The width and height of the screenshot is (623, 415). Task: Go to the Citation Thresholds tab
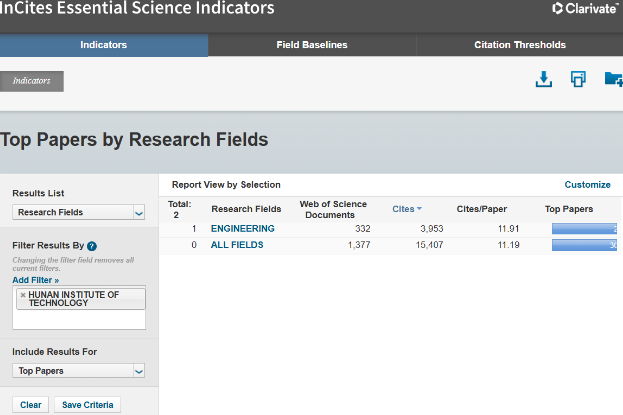[x=519, y=45]
